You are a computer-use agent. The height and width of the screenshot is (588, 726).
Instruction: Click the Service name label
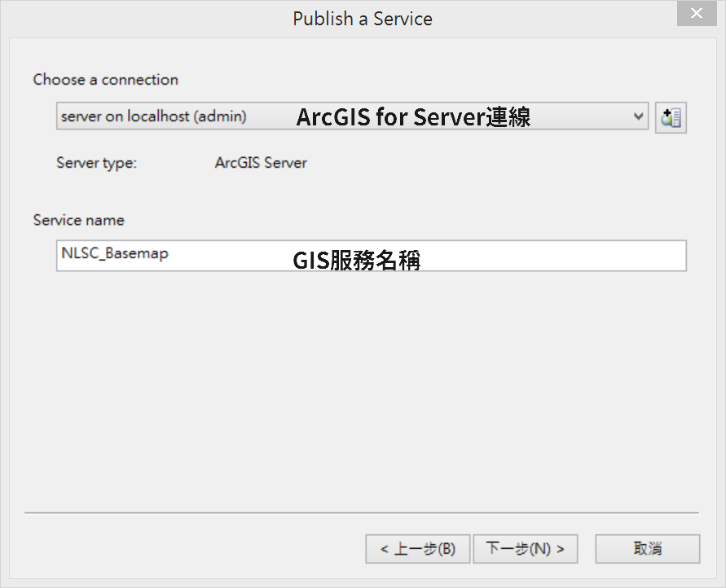pyautogui.click(x=79, y=220)
